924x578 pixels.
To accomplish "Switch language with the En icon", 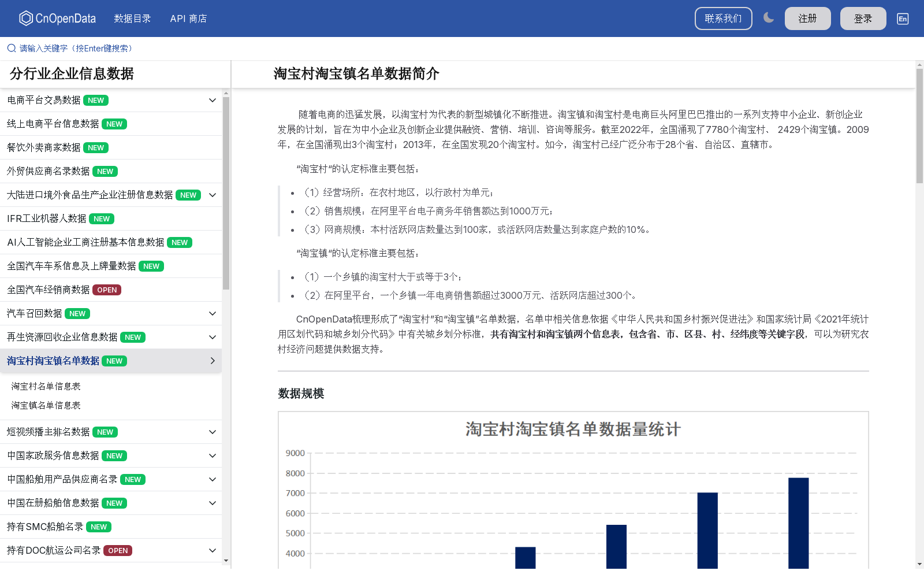I will pos(903,18).
